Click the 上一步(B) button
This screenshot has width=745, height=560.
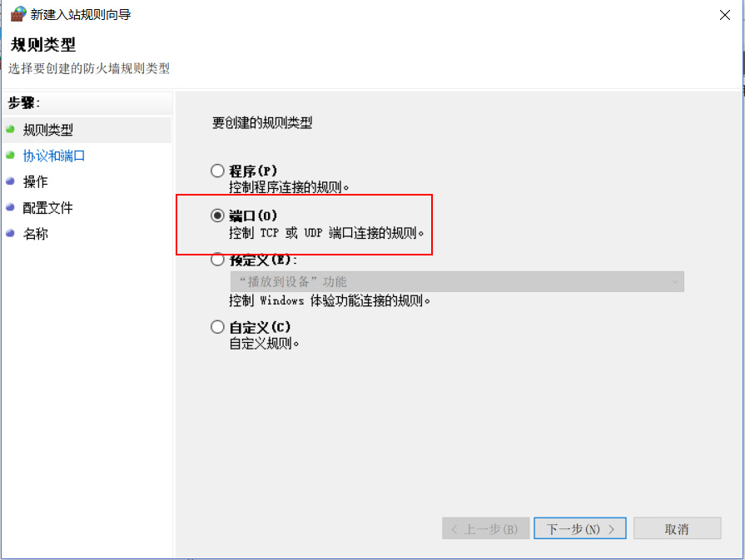click(x=485, y=528)
